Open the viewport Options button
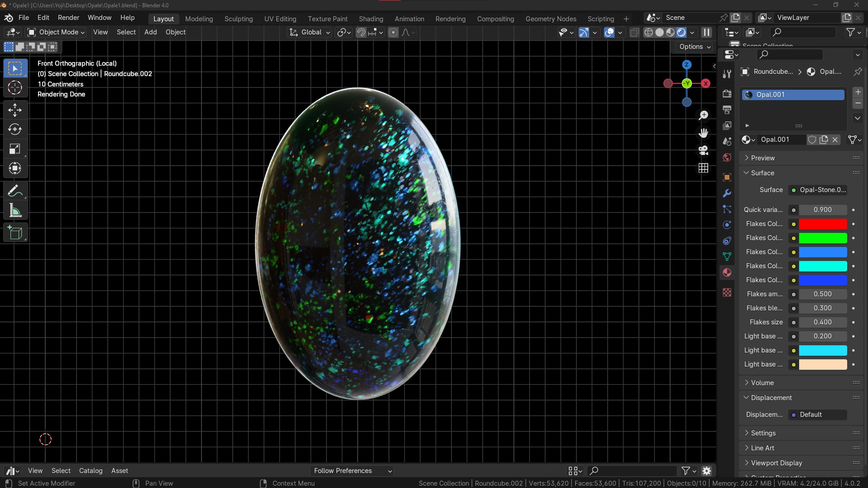 point(694,47)
